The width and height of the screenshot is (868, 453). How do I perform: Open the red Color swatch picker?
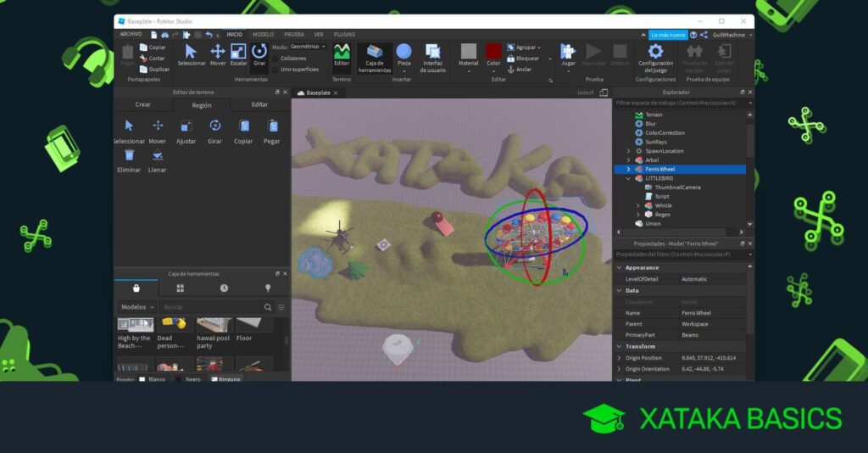tap(493, 52)
